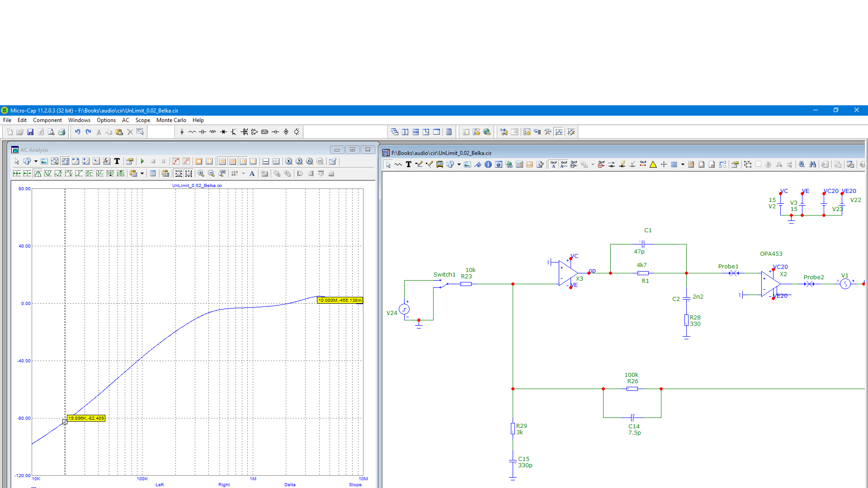The width and height of the screenshot is (868, 488).
Task: Open the Monte Carlo menu
Action: [171, 120]
